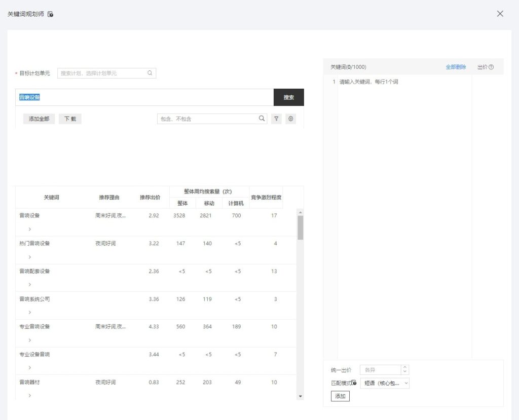Expand the 热门音响设备 keyword row

tap(29, 257)
